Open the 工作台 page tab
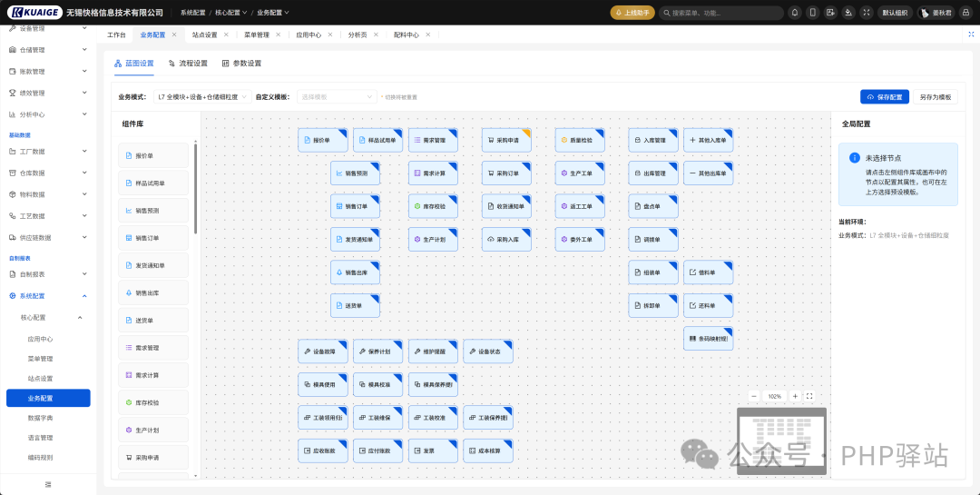The height and width of the screenshot is (495, 980). pos(116,35)
